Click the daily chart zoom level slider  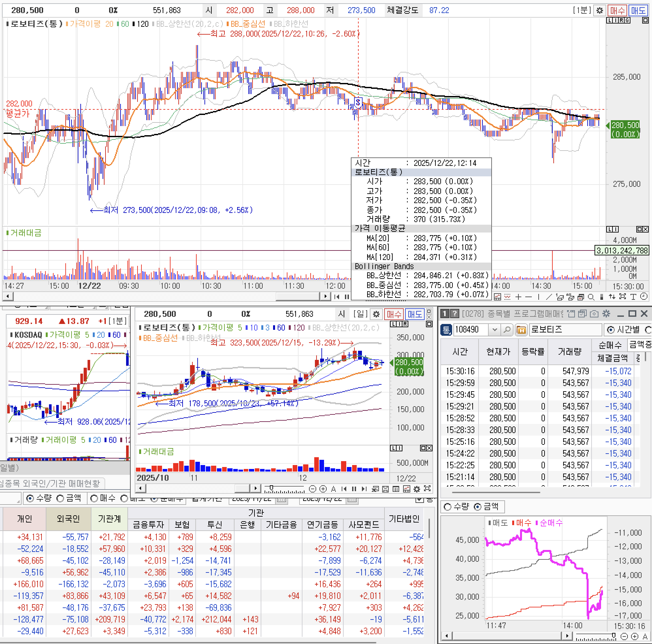pos(271,488)
